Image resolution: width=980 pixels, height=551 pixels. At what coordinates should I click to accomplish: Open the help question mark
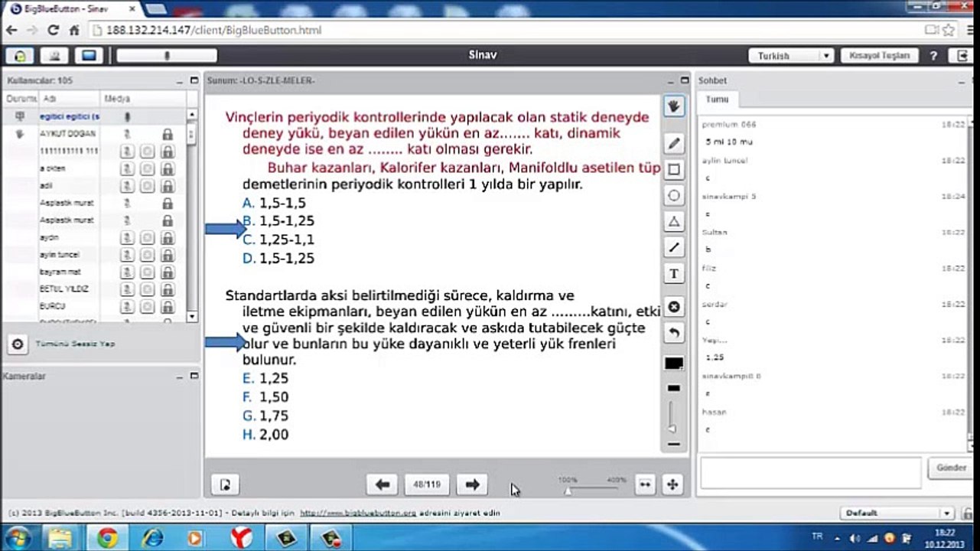(933, 56)
